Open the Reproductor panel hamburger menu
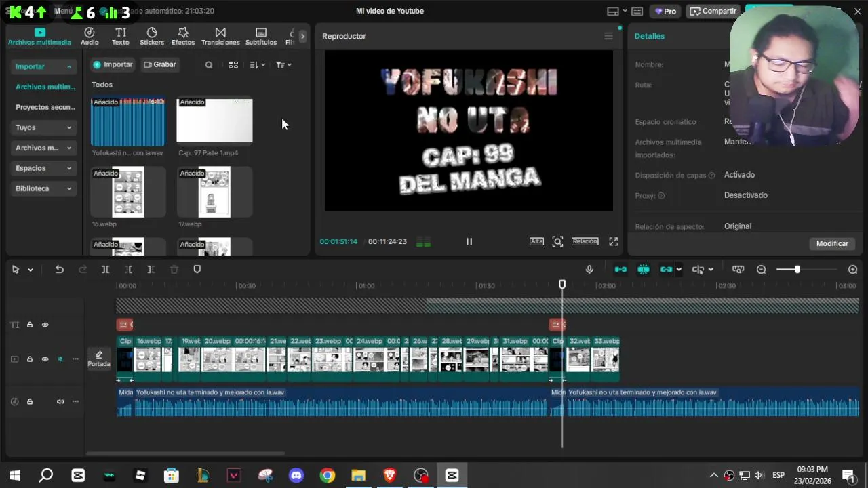 click(608, 36)
